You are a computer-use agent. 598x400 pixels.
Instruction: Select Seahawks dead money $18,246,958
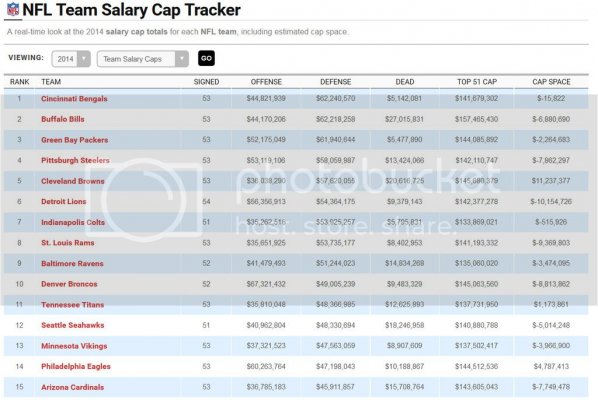tap(404, 325)
